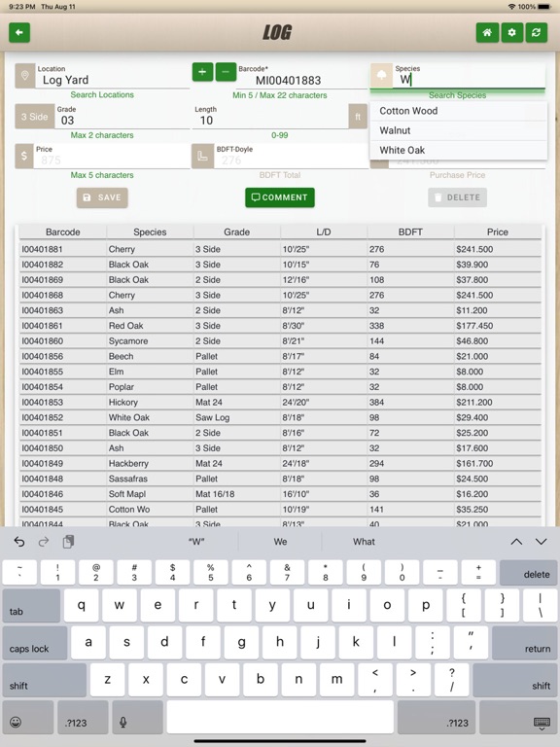
Task: Tap the green back arrow button
Action: click(19, 32)
